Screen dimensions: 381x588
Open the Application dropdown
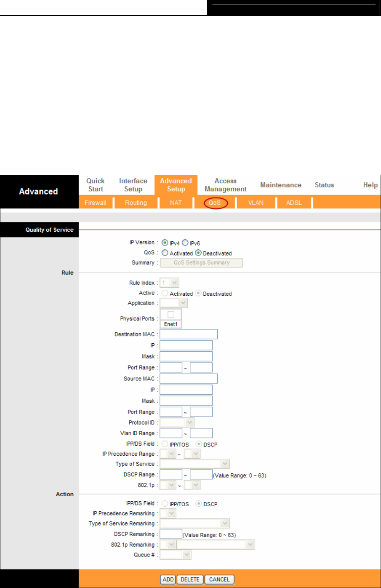tap(174, 303)
